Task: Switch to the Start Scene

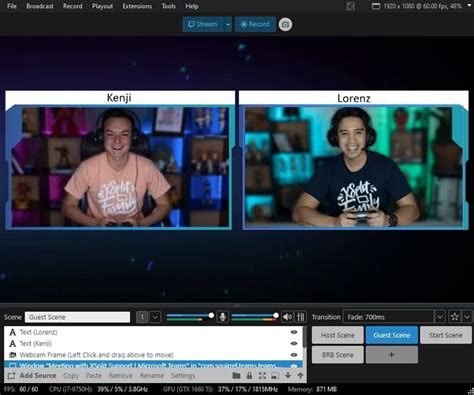Action: (x=446, y=335)
